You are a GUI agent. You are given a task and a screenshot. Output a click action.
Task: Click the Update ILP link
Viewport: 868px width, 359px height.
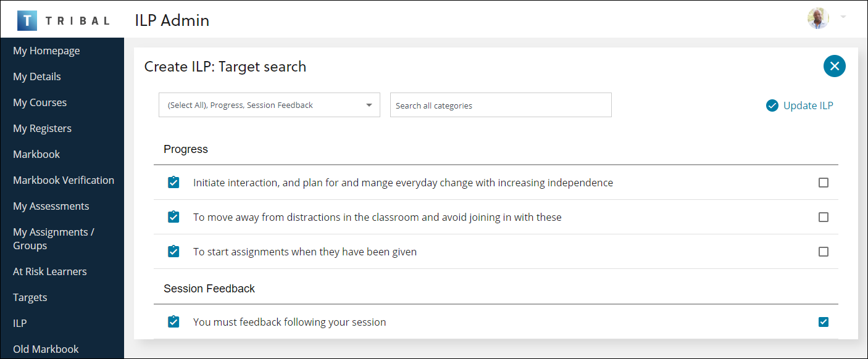[x=807, y=105]
